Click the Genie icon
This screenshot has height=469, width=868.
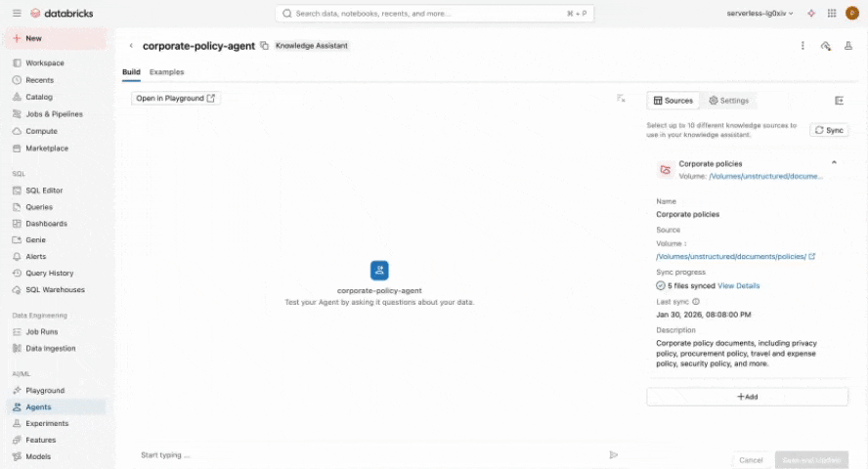[x=17, y=240]
